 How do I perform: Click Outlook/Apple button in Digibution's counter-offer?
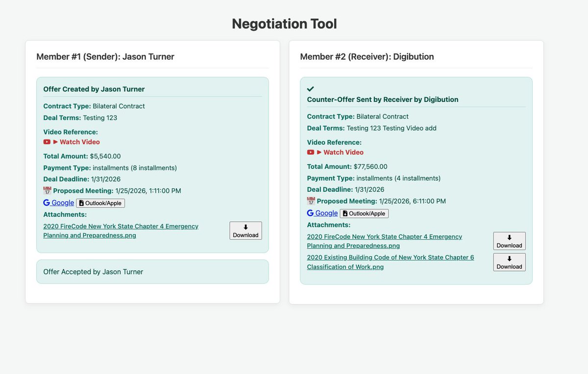click(364, 213)
